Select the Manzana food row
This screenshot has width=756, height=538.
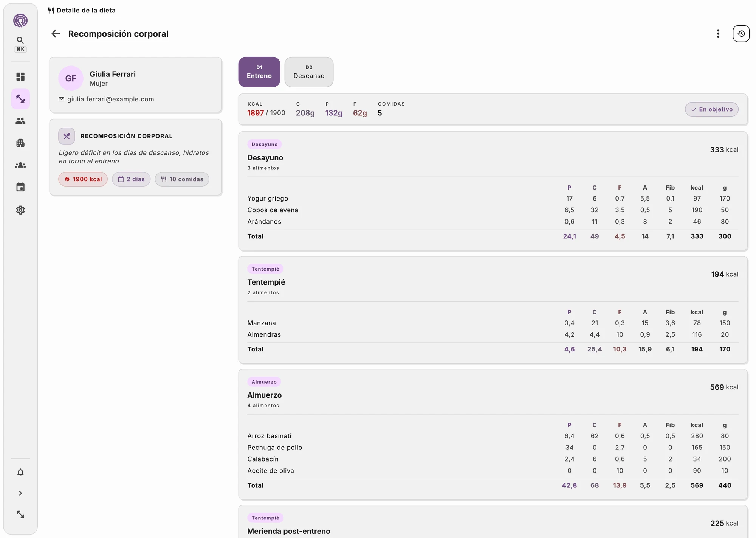coord(493,323)
